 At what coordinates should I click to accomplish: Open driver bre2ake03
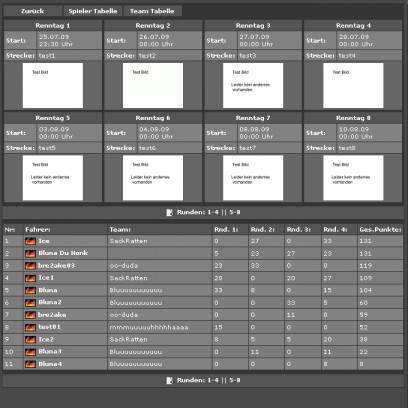tap(56, 266)
